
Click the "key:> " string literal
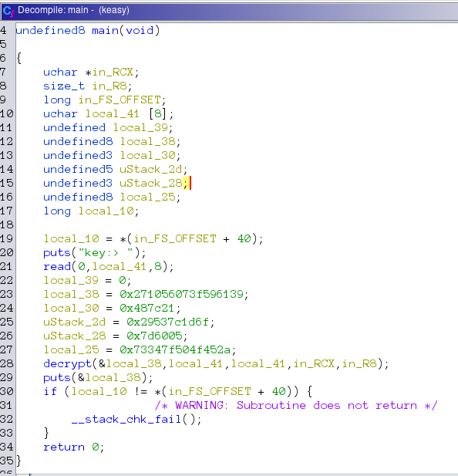pyautogui.click(x=106, y=252)
